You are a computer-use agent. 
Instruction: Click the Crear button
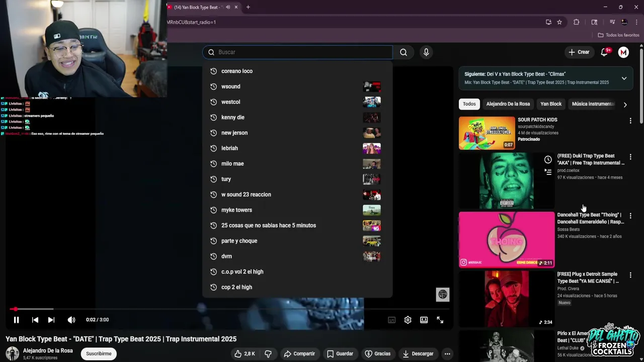point(579,52)
